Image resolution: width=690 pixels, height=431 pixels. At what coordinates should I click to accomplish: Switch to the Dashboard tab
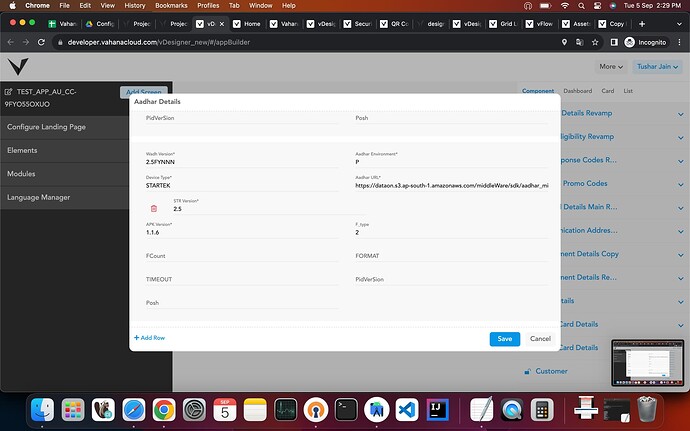(x=577, y=91)
